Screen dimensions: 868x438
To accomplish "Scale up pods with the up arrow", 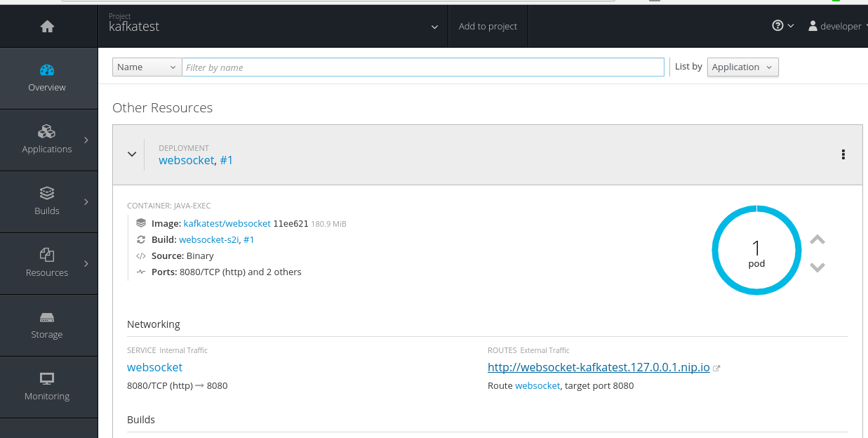I will 817,239.
